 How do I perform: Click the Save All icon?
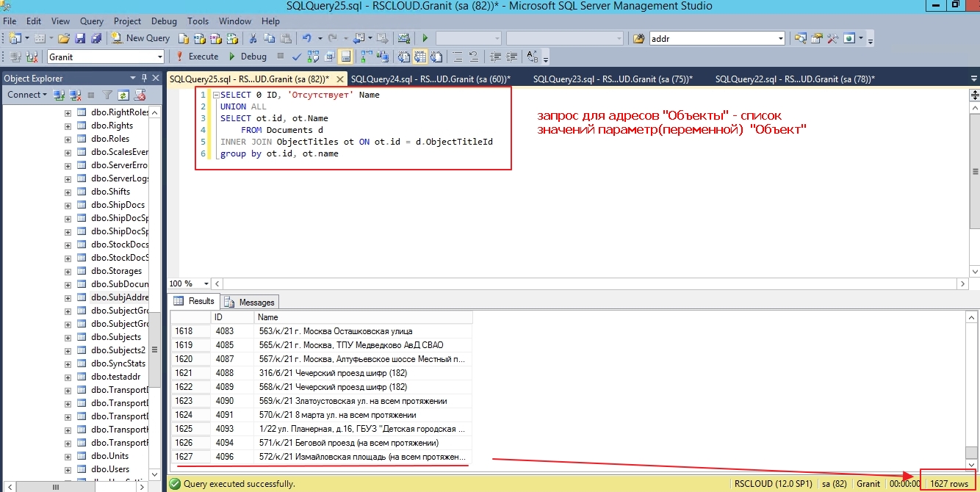pyautogui.click(x=96, y=38)
